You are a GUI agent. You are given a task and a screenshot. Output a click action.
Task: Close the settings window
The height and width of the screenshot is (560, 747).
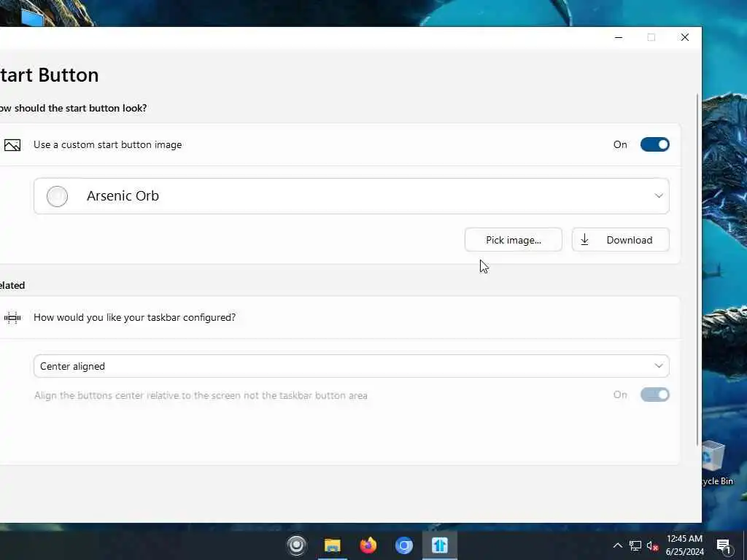click(x=684, y=37)
